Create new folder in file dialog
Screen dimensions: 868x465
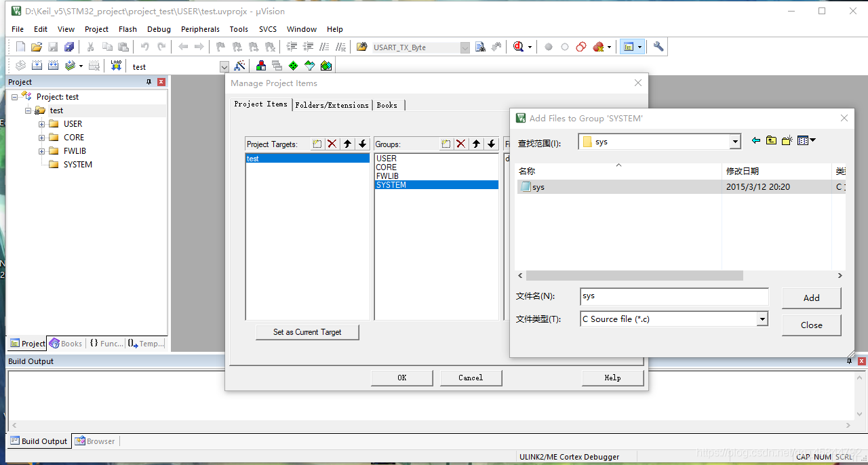pyautogui.click(x=787, y=141)
